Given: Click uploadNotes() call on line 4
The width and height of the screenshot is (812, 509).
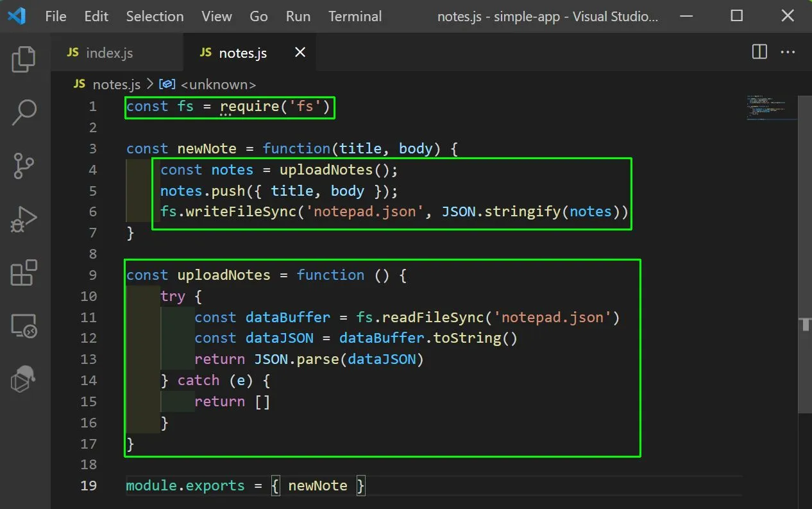Looking at the screenshot, I should pyautogui.click(x=334, y=169).
